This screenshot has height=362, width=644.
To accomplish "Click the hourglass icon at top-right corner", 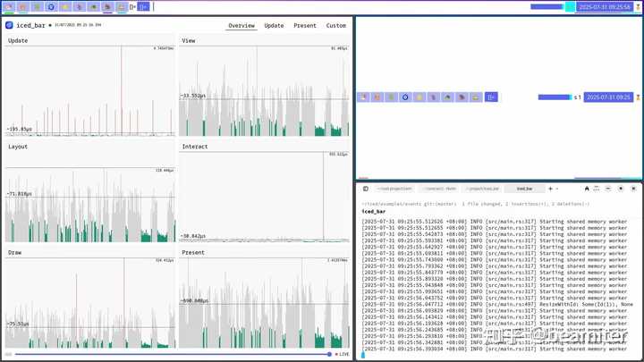I will [638, 6].
